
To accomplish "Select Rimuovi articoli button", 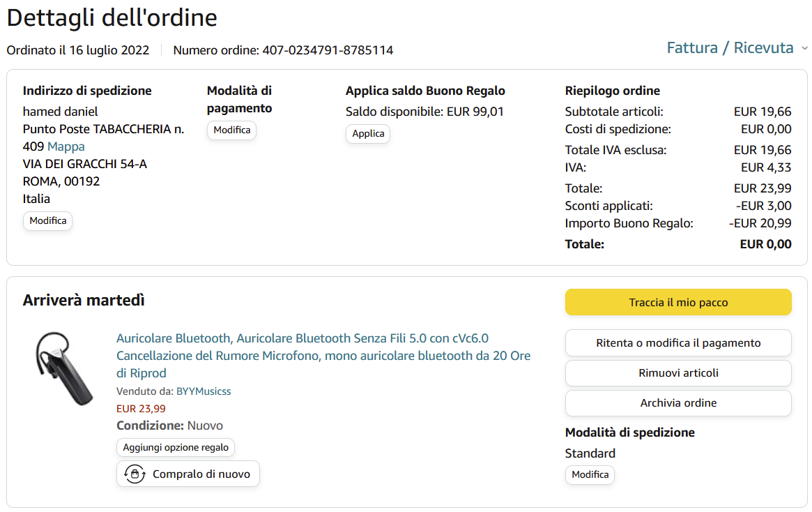I will (x=678, y=373).
